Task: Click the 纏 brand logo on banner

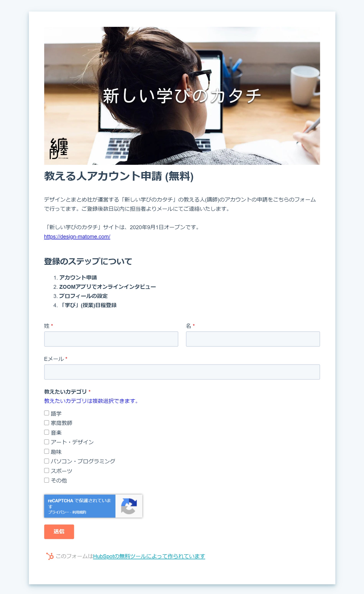Action: coord(59,148)
